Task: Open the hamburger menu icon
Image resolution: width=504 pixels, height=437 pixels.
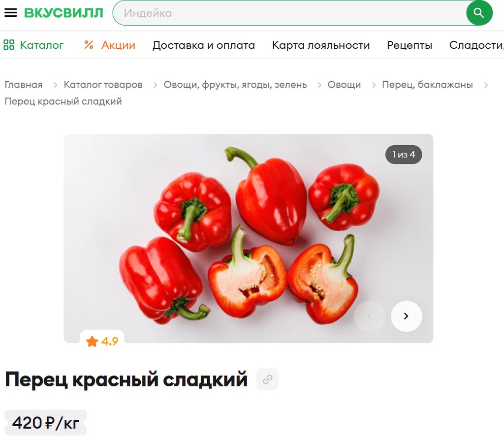Action: 11,13
